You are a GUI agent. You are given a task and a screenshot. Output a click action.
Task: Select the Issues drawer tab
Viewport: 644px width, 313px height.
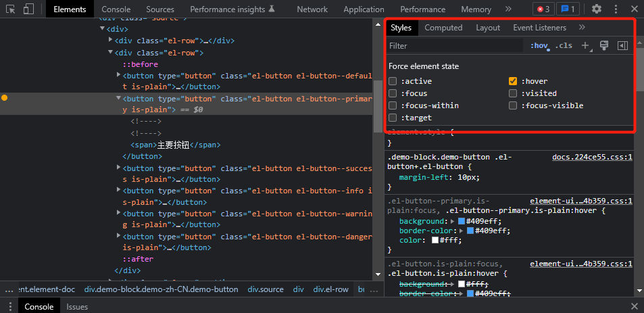tap(77, 307)
